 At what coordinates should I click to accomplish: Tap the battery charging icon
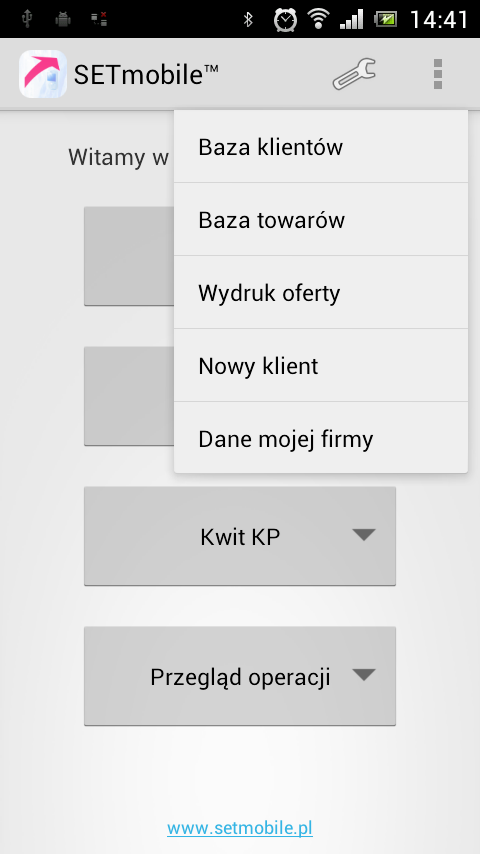pos(385,20)
